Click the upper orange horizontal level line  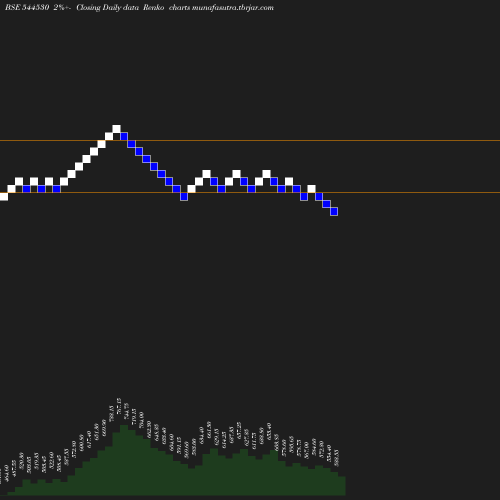250,141
